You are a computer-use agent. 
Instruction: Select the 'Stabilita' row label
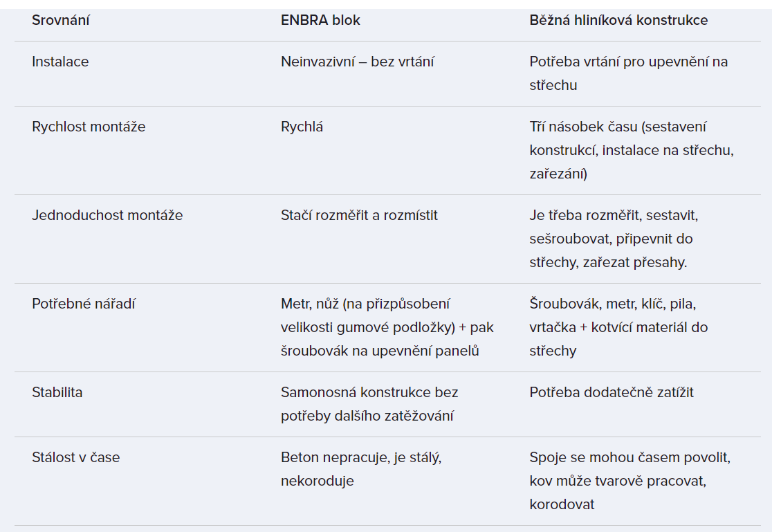tap(57, 392)
